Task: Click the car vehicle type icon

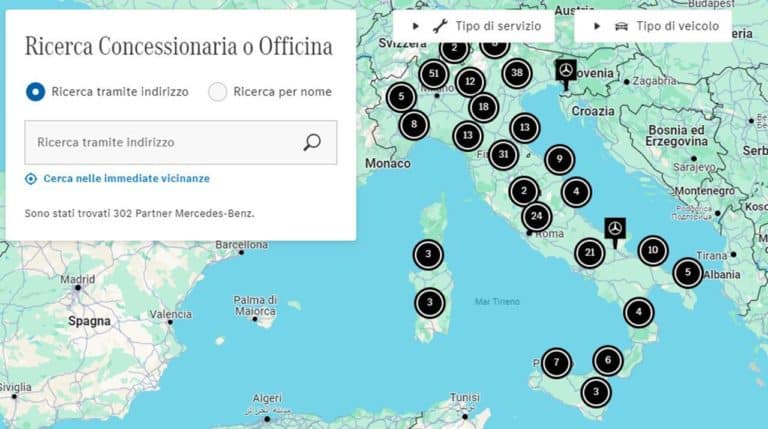Action: pos(621,26)
